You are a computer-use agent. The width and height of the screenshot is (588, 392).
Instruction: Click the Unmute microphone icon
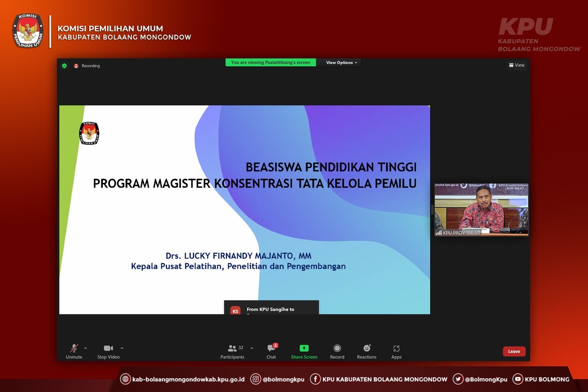click(x=73, y=348)
